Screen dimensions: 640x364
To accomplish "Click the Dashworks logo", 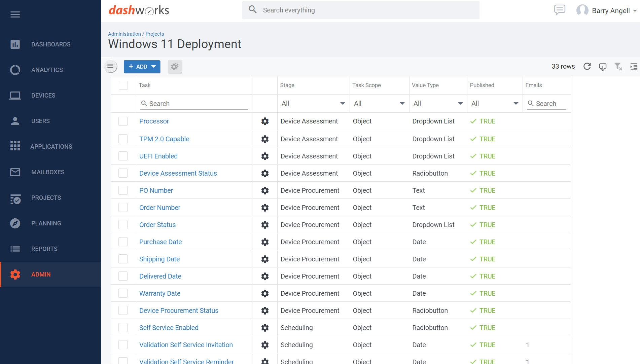I will pos(139,10).
